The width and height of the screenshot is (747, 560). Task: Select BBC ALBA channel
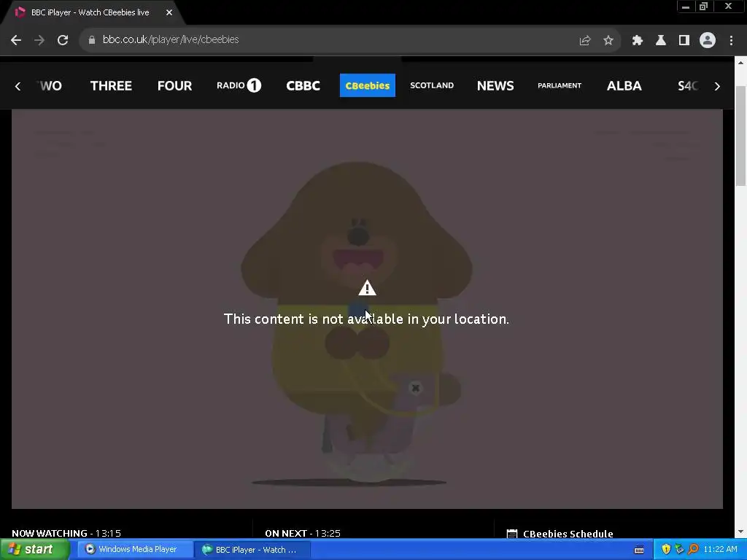pyautogui.click(x=624, y=86)
